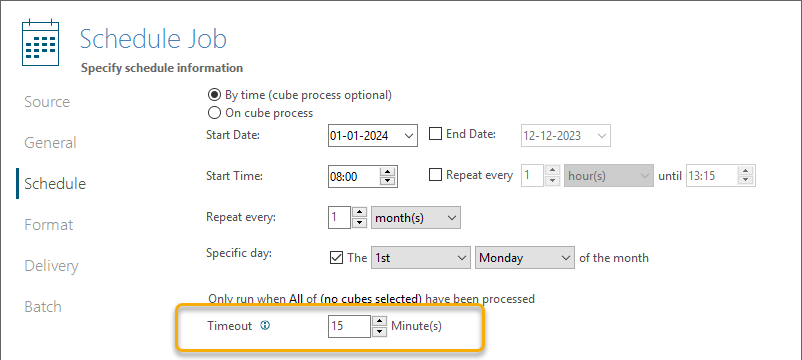
Task: Toggle the Repeat every hour(s) checkbox
Action: (x=435, y=175)
